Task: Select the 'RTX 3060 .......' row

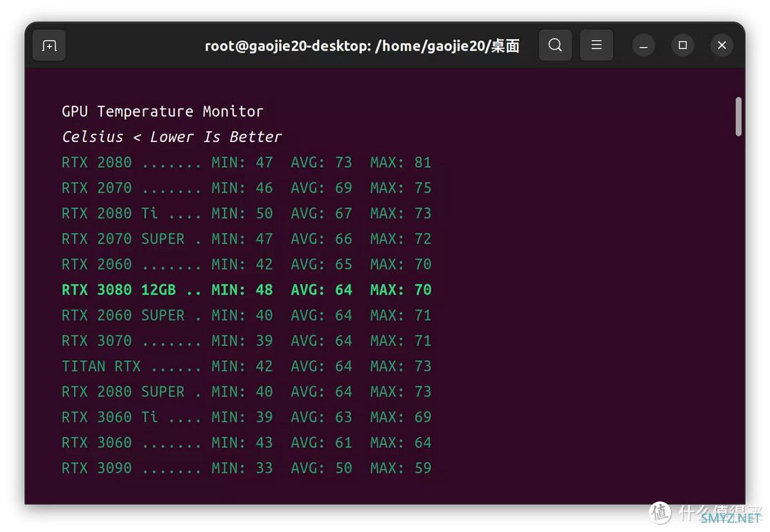Action: tap(247, 443)
